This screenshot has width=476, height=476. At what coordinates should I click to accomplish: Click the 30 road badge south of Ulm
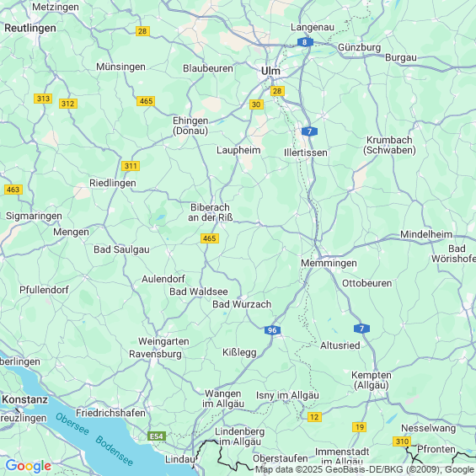[256, 104]
